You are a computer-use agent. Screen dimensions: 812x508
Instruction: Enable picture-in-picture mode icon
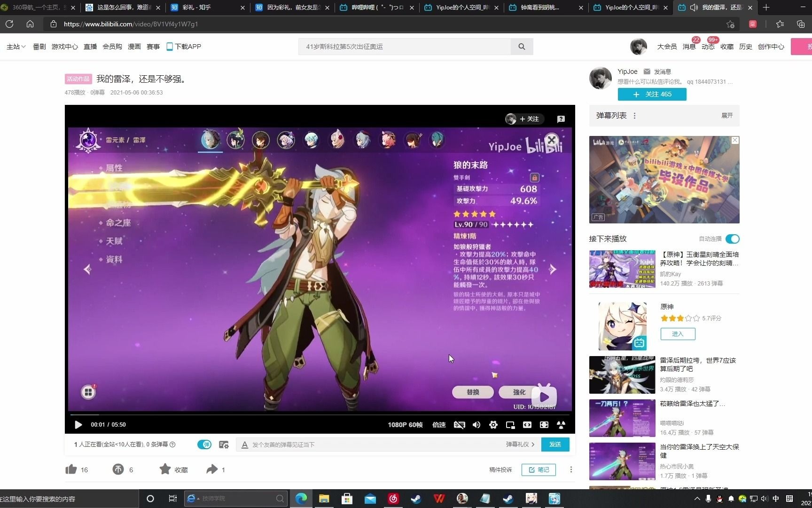[510, 425]
